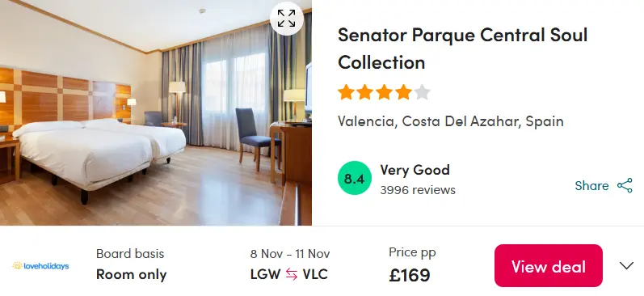644x296 pixels.
Task: Click the View deal button
Action: click(x=549, y=265)
